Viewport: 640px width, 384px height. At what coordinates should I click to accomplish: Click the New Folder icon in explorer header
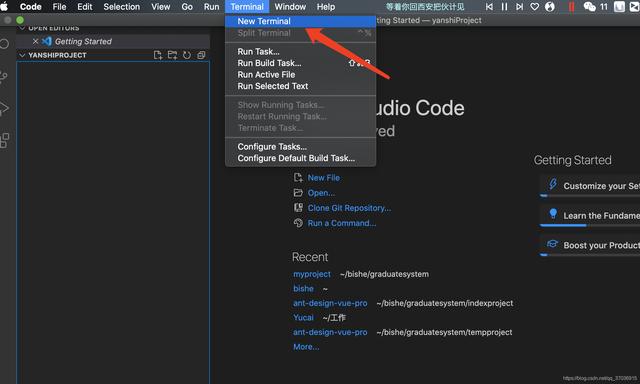pyautogui.click(x=172, y=55)
